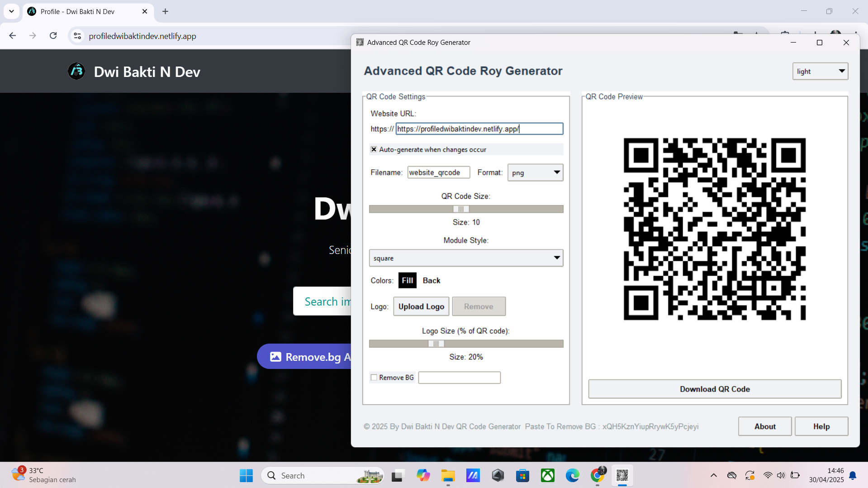
Task: Open the png Format dropdown
Action: [535, 172]
